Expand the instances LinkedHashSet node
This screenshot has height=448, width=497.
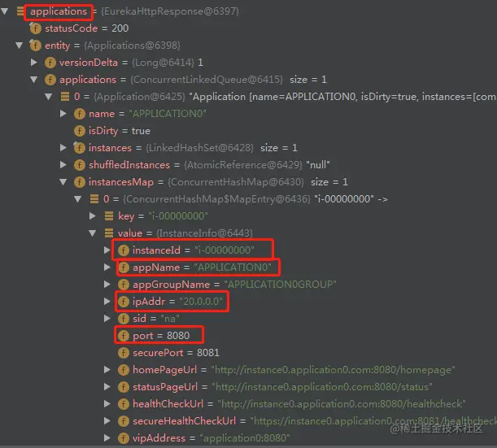point(63,148)
